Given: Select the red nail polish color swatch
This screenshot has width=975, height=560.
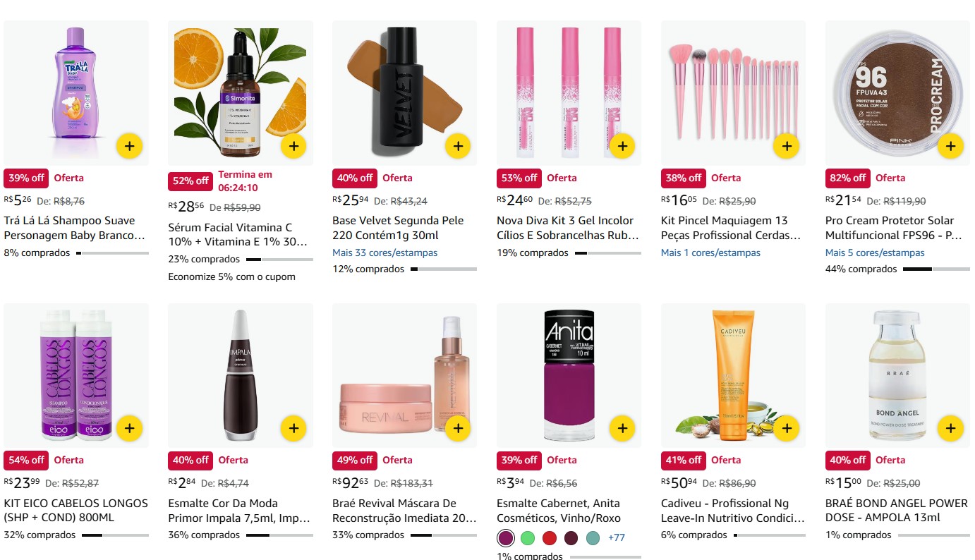Looking at the screenshot, I should pos(549,538).
